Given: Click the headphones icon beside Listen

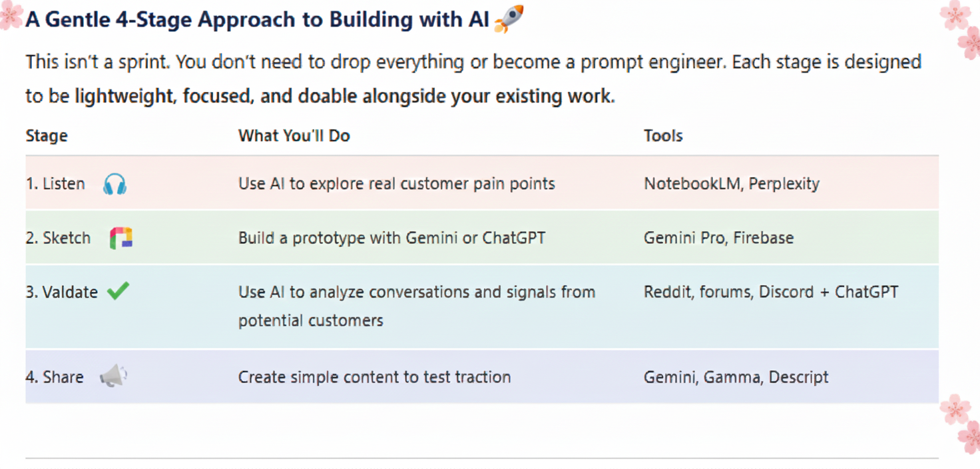Looking at the screenshot, I should pyautogui.click(x=115, y=184).
